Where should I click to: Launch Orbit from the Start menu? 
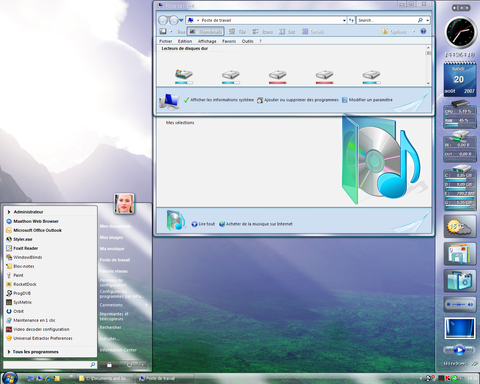pos(15,311)
